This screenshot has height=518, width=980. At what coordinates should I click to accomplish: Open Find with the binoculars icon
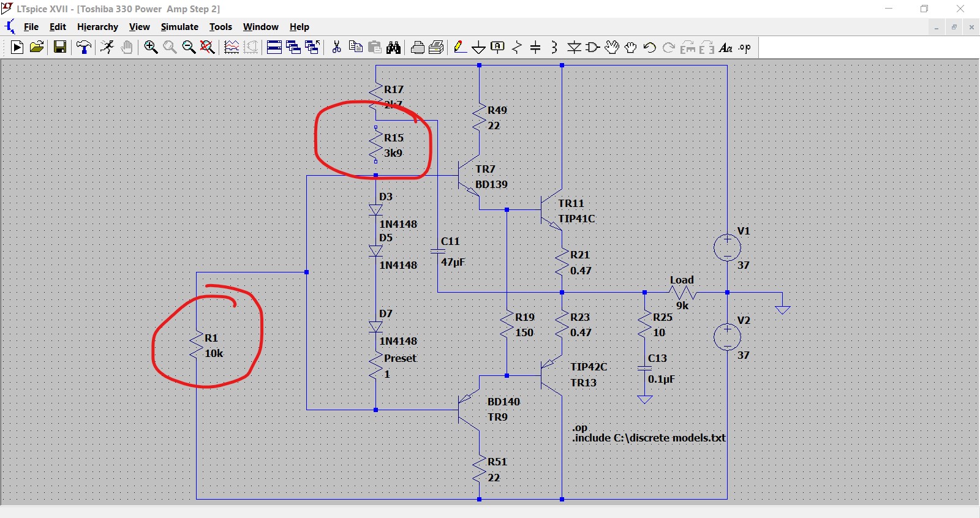click(394, 47)
